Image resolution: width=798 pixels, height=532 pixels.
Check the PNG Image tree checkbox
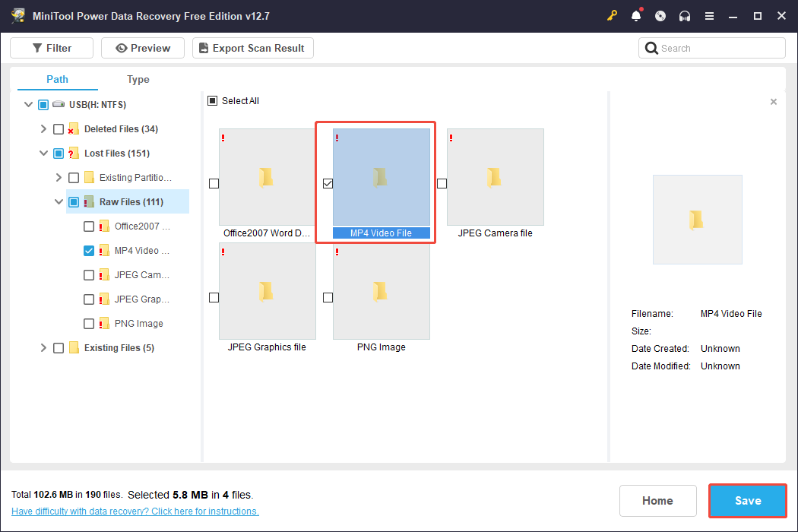tap(89, 324)
